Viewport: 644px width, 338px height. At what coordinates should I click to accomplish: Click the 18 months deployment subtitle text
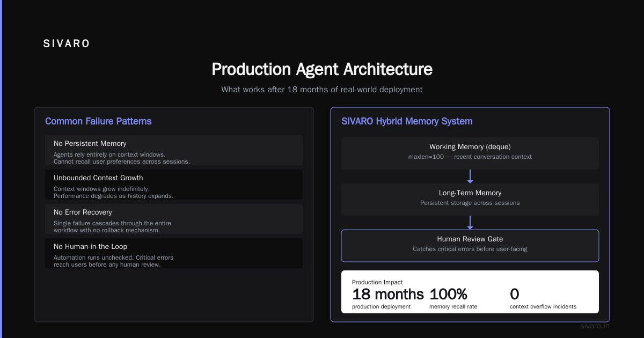click(x=322, y=90)
